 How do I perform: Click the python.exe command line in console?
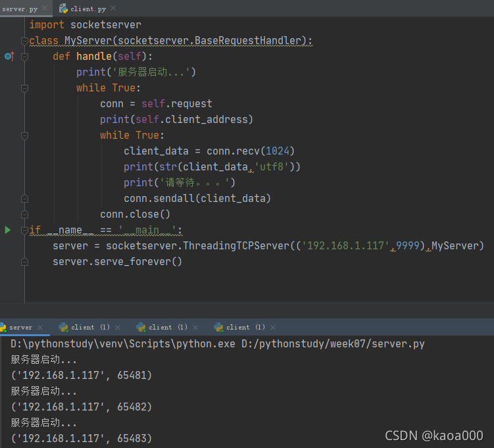pyautogui.click(x=217, y=343)
